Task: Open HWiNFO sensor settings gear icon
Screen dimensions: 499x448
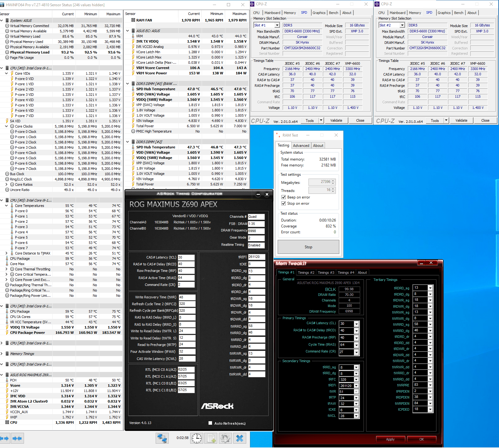Action: 225,438
